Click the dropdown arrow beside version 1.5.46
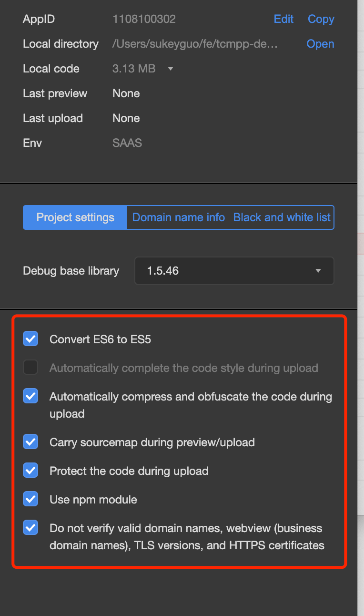The image size is (364, 616). [x=318, y=271]
